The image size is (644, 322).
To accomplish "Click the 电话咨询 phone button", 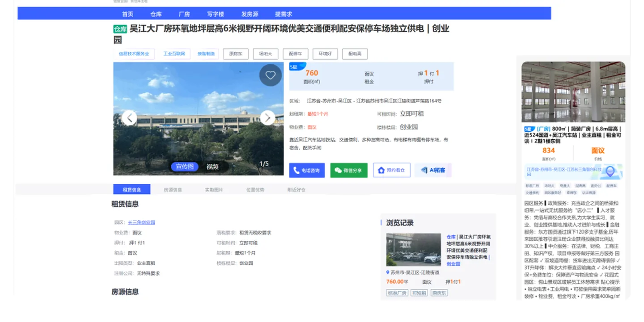I will [x=307, y=170].
